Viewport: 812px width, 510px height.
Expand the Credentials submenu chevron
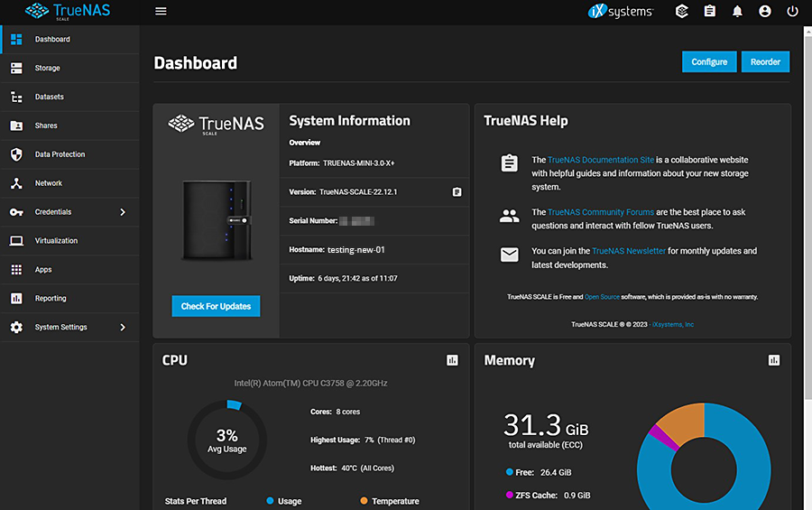pos(123,212)
